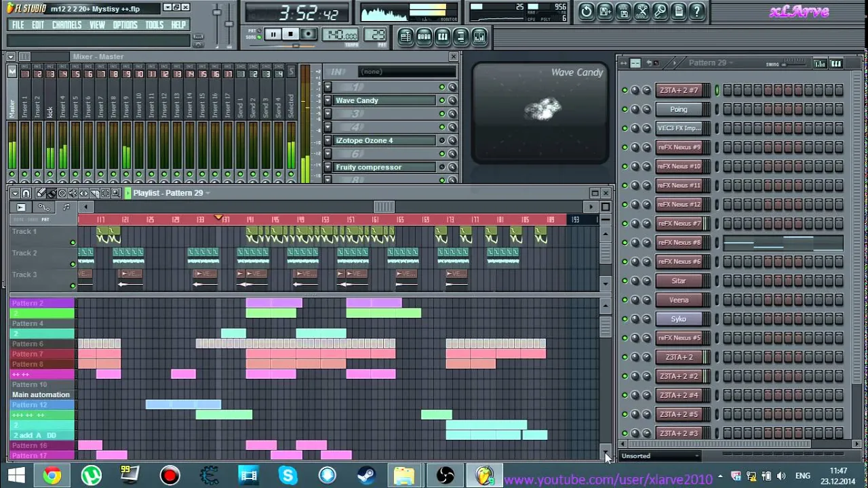
Task: Adjust the song position slider
Action: point(296,46)
